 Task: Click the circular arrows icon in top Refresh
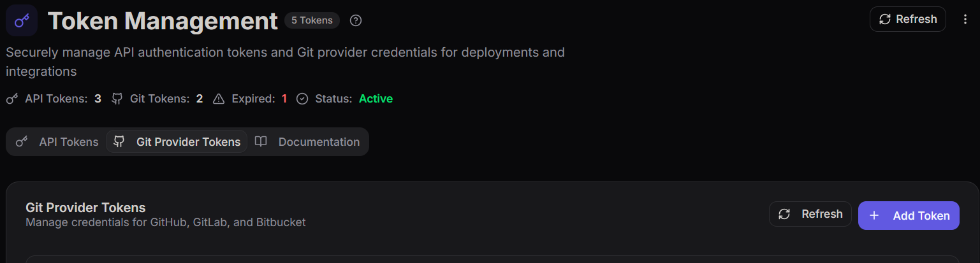pyautogui.click(x=884, y=19)
